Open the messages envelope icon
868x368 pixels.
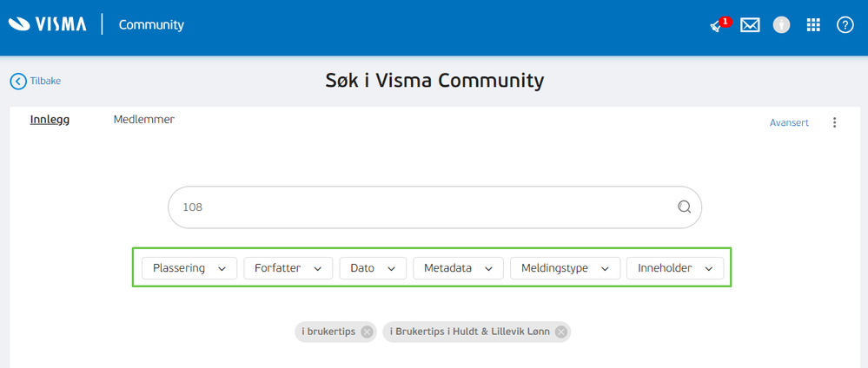[750, 25]
